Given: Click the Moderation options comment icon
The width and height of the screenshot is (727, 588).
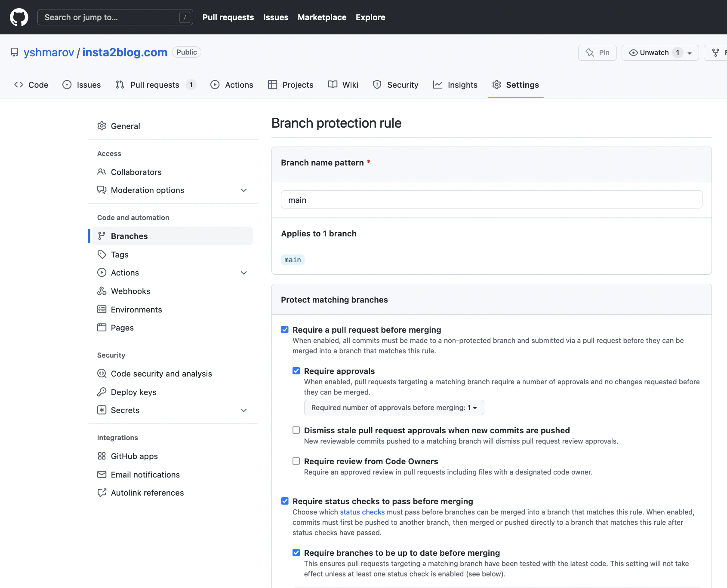Looking at the screenshot, I should (x=102, y=190).
